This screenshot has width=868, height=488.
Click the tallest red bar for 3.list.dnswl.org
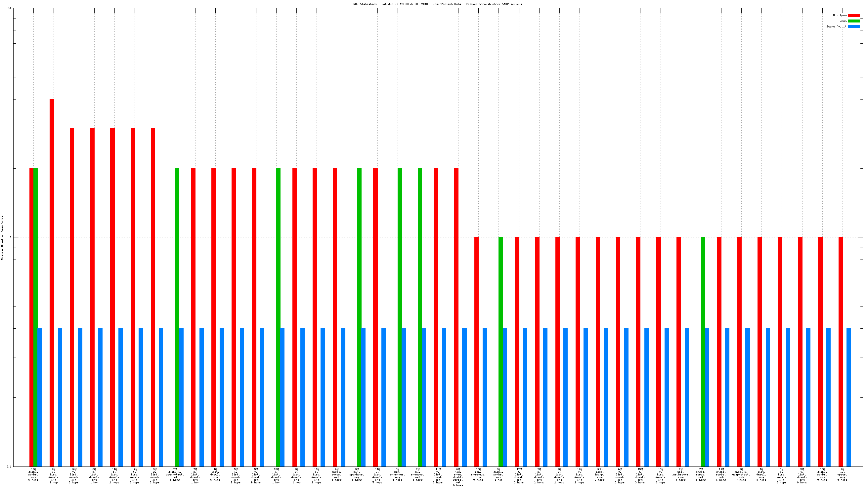point(52,282)
